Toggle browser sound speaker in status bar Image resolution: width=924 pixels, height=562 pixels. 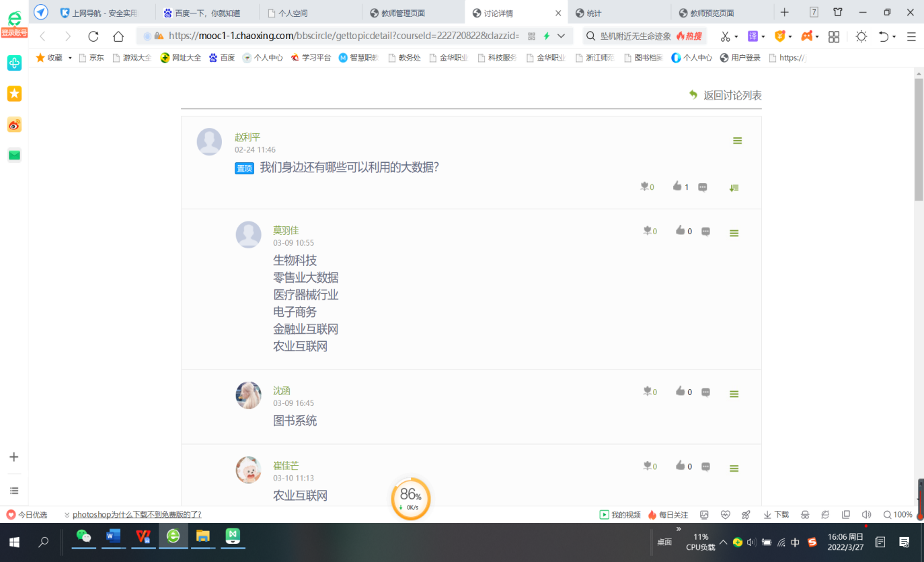click(x=866, y=514)
